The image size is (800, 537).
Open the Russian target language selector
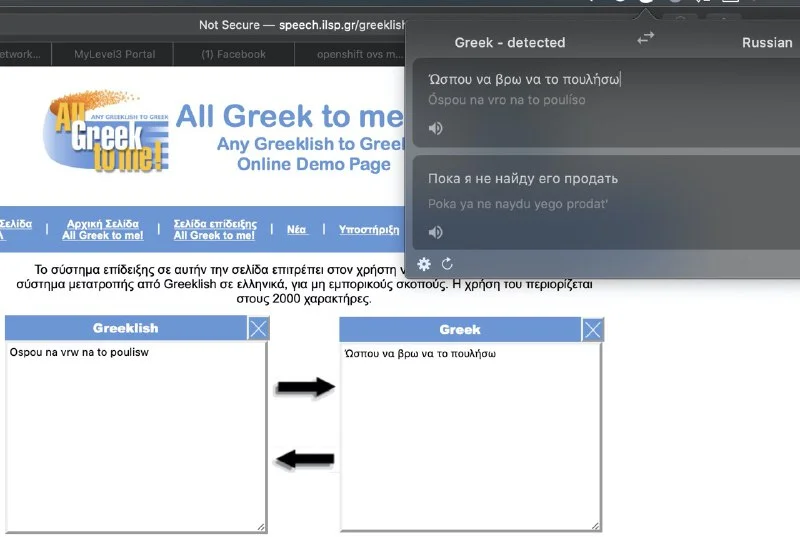(x=767, y=43)
